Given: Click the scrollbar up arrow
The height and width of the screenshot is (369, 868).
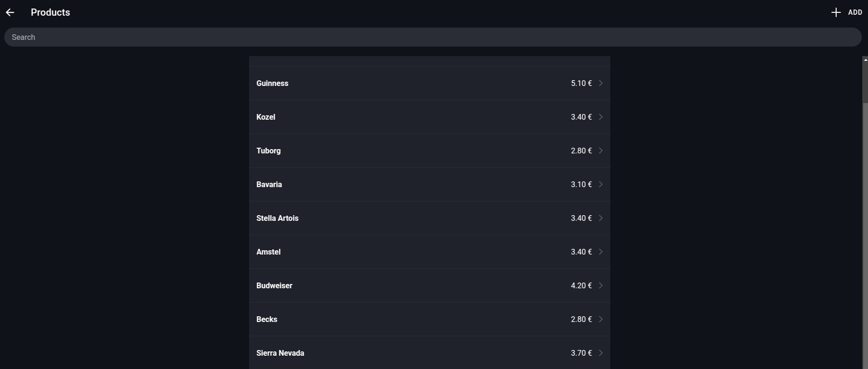Looking at the screenshot, I should [865, 59].
